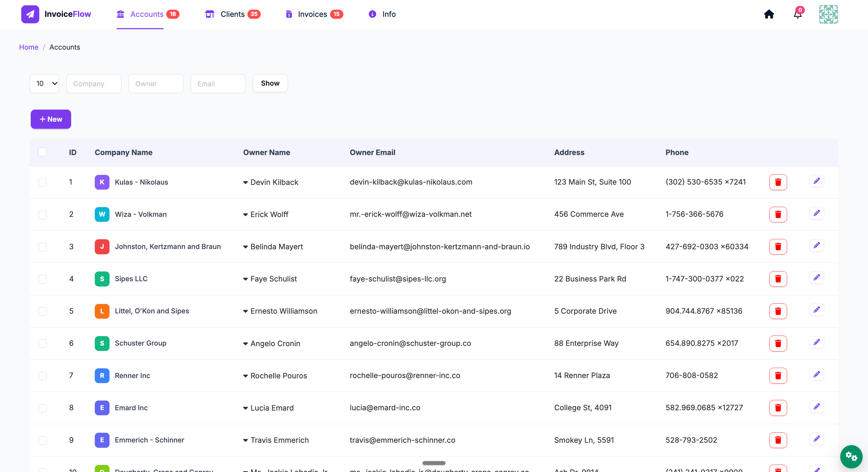Viewport: 868px width, 472px height.
Task: Focus the Company filter input
Action: click(x=94, y=84)
